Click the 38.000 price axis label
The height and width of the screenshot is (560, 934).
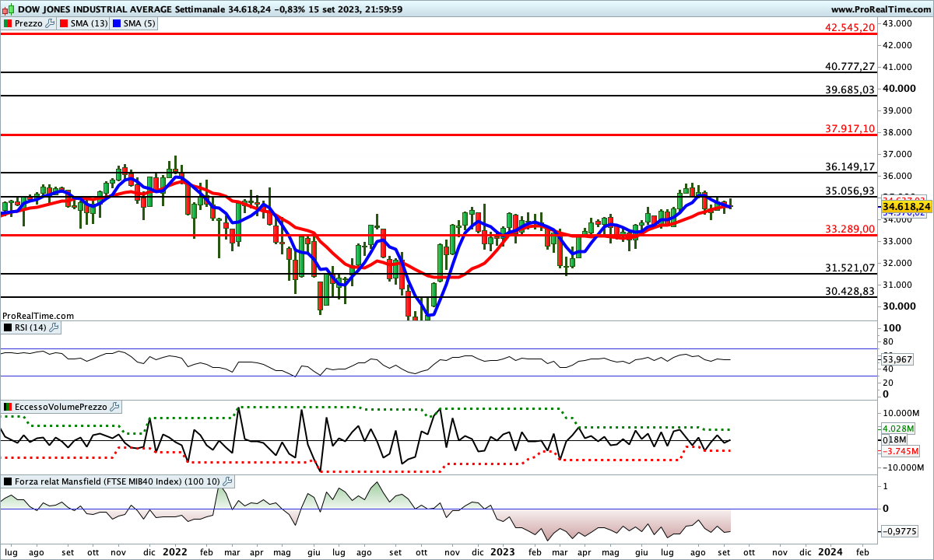click(x=897, y=132)
